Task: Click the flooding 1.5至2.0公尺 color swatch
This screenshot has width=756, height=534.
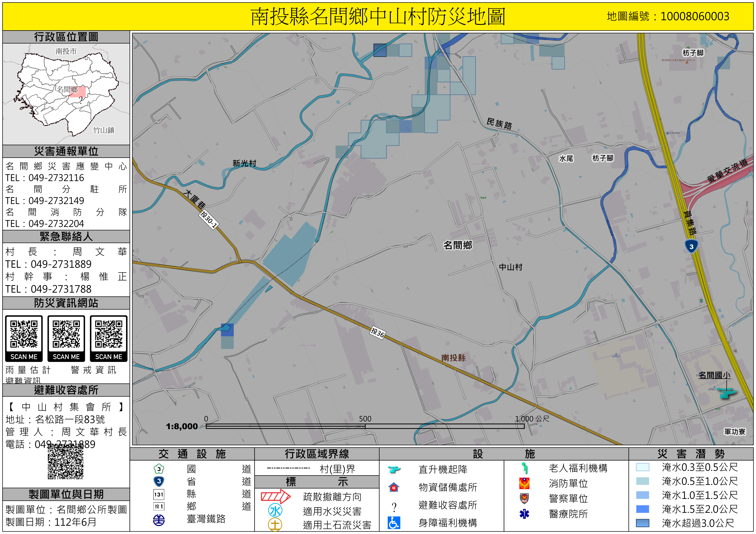Action: pyautogui.click(x=642, y=509)
